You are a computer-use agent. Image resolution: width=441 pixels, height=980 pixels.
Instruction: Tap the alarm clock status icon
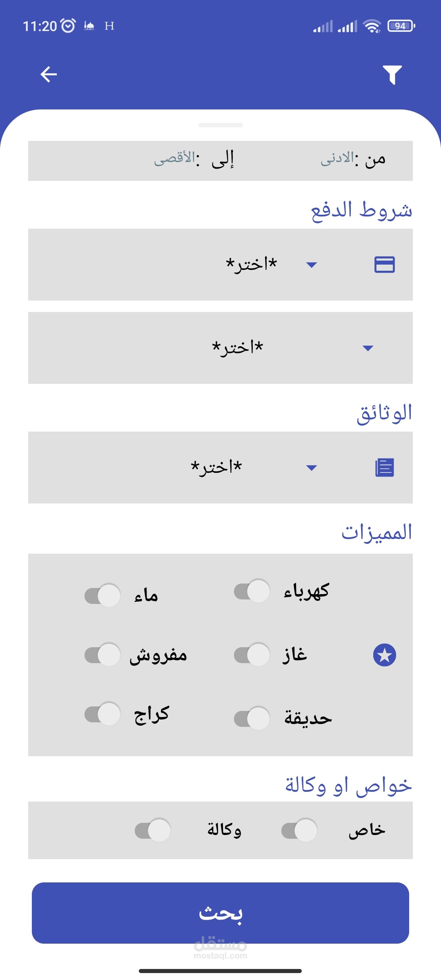coord(68,26)
